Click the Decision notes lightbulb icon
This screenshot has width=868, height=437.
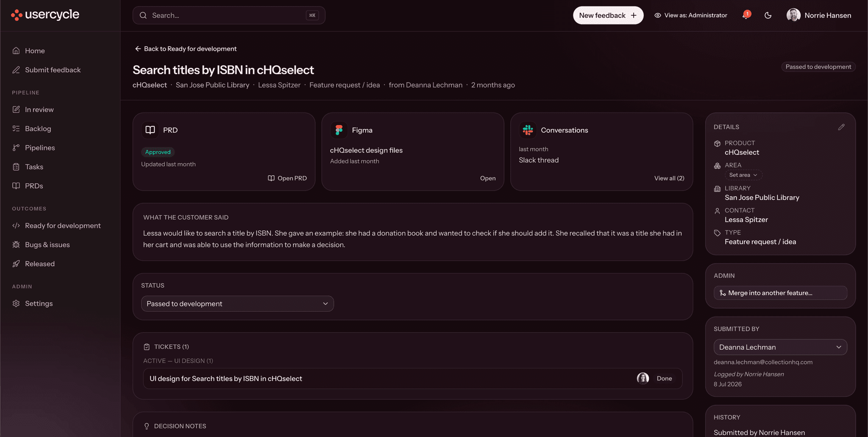[147, 426]
